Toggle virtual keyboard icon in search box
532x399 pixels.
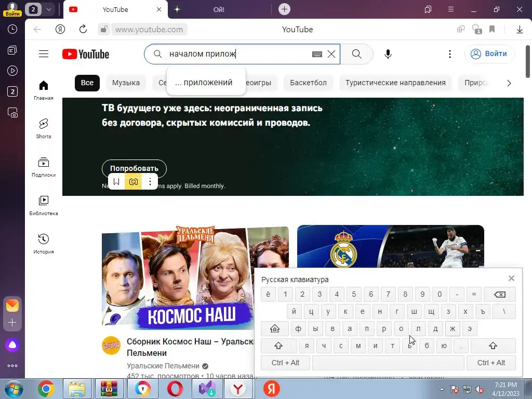[x=317, y=54]
